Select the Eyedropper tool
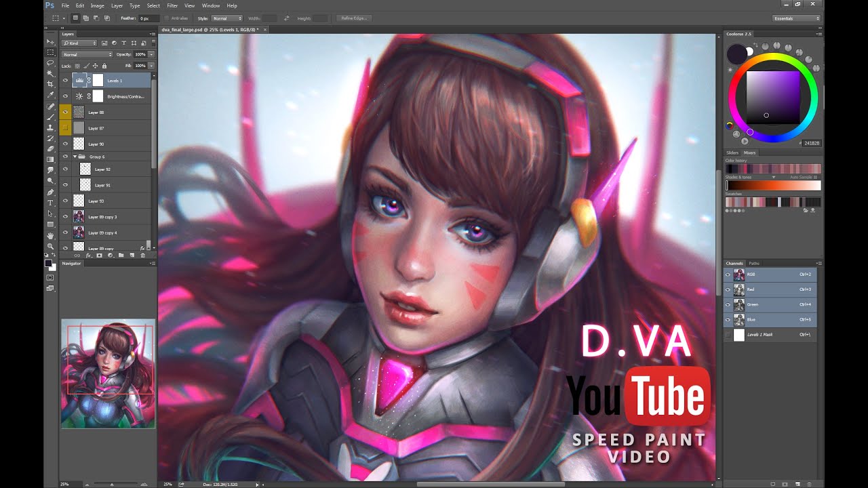The image size is (868, 488). tap(50, 95)
